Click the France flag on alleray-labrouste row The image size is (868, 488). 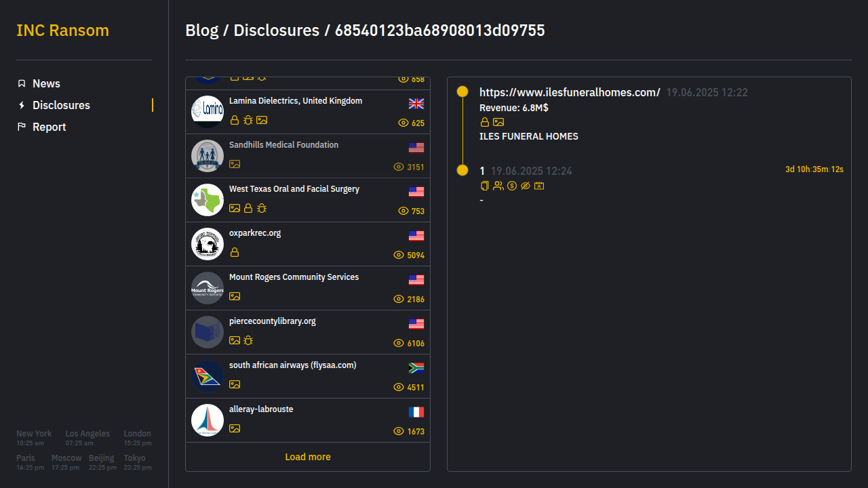[x=416, y=412]
